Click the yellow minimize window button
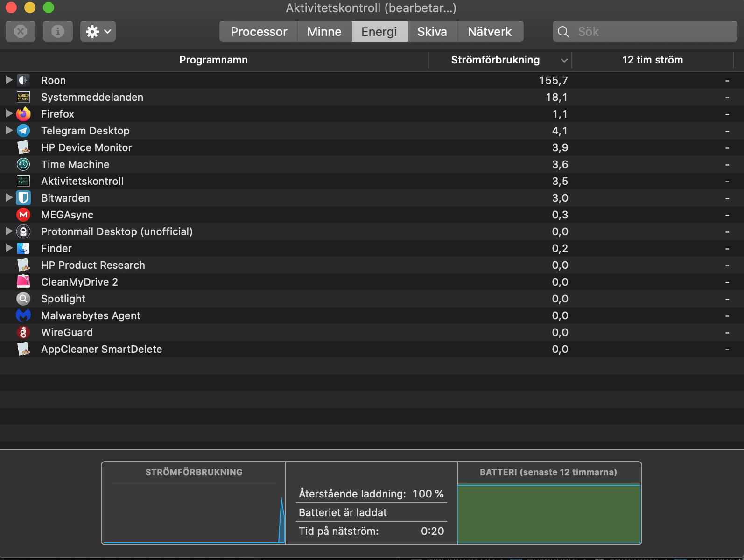Viewport: 744px width, 560px height. 29,7
